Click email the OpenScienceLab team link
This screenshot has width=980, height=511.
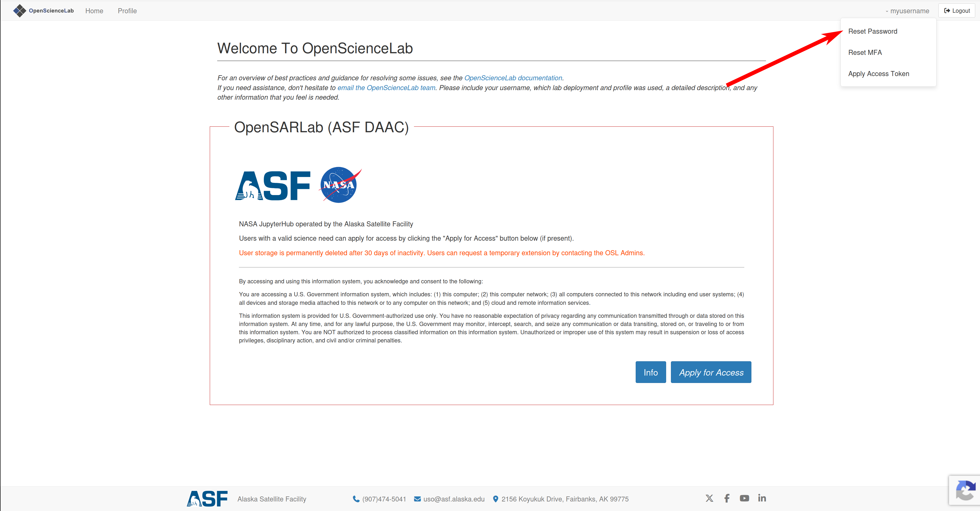click(x=386, y=87)
